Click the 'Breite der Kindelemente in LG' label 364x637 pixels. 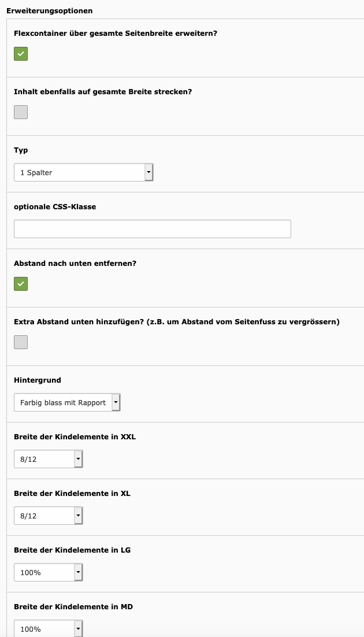[x=72, y=550]
